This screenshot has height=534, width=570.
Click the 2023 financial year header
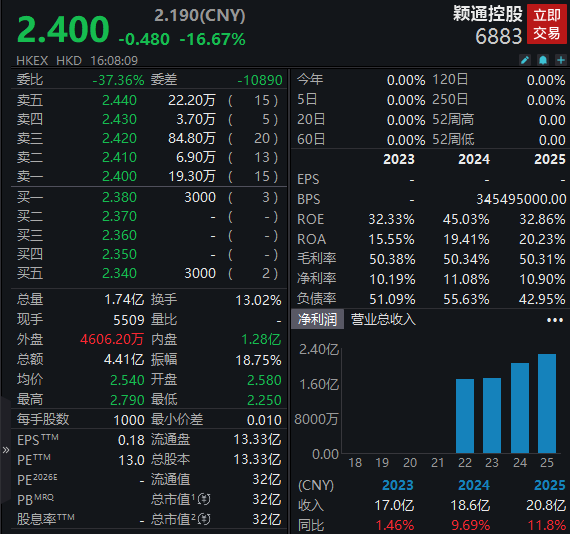(399, 159)
